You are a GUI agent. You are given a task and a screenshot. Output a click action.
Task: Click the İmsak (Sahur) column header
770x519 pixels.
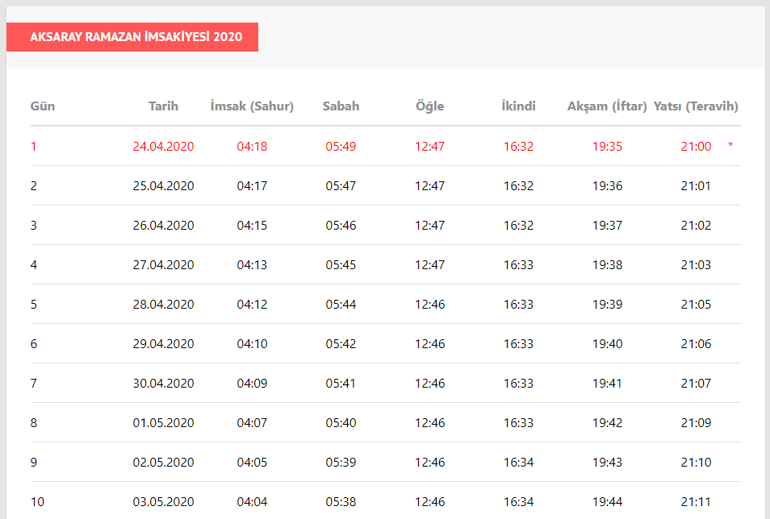(x=252, y=106)
